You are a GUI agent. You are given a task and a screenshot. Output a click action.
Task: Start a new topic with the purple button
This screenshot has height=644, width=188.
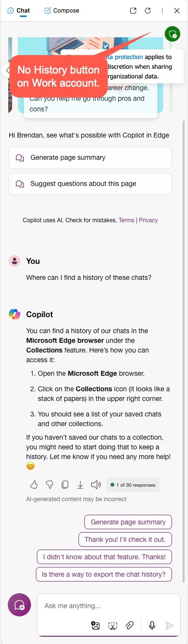[x=19, y=605]
